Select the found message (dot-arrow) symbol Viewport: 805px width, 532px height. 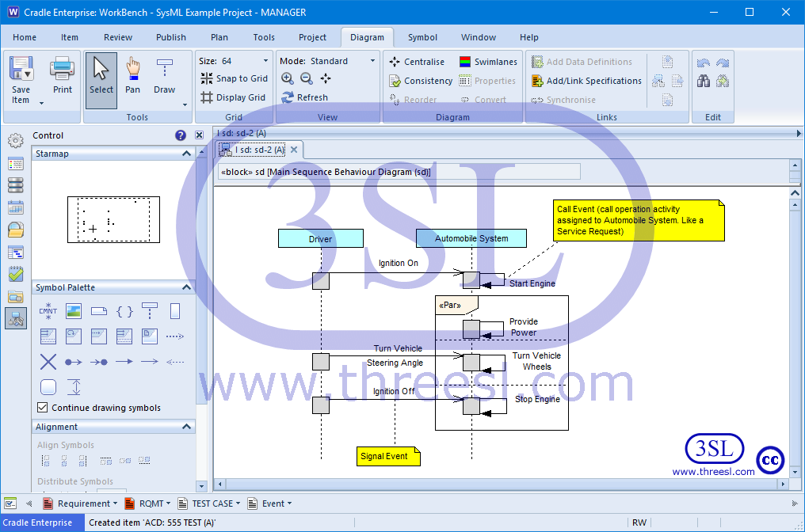coord(74,362)
